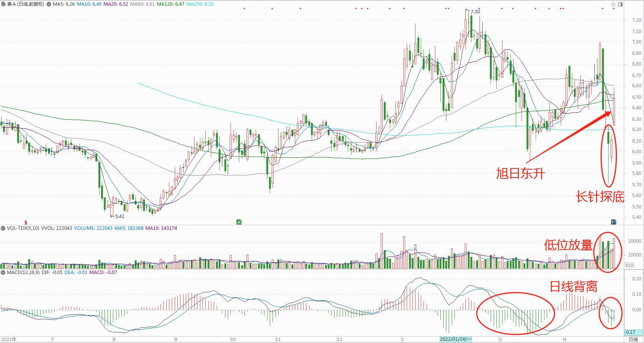Viewport: 644px width, 343px height.
Task: Click month 7 on the time axis
Action: tap(53, 339)
